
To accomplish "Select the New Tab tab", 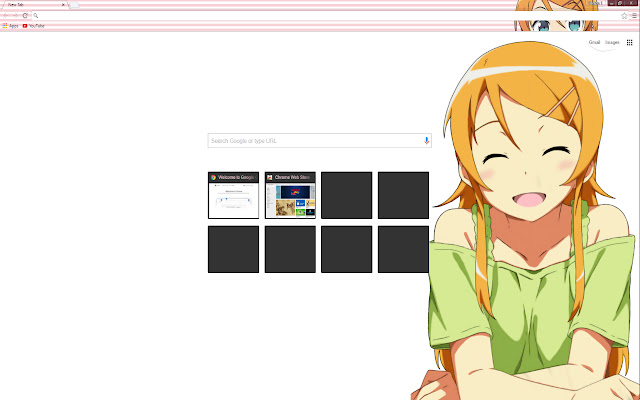I will point(33,5).
